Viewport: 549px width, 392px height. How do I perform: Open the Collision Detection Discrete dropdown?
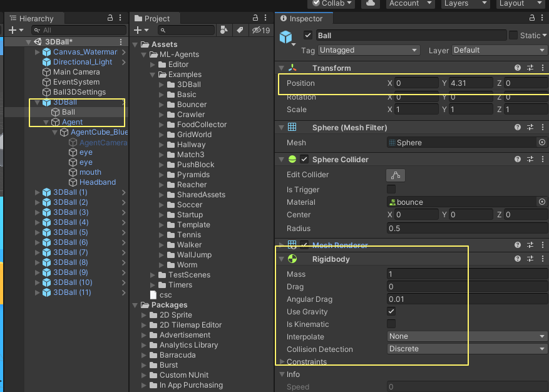coord(467,349)
